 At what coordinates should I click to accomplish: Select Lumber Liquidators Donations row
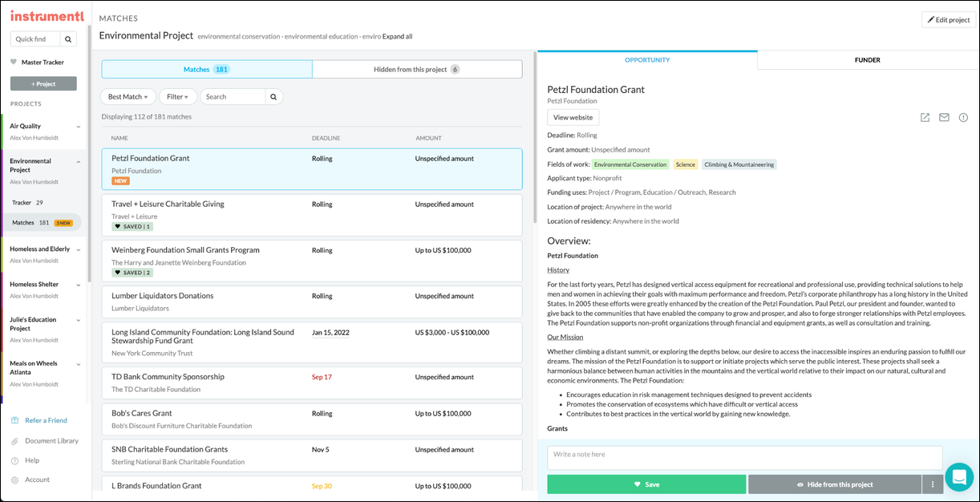point(312,302)
